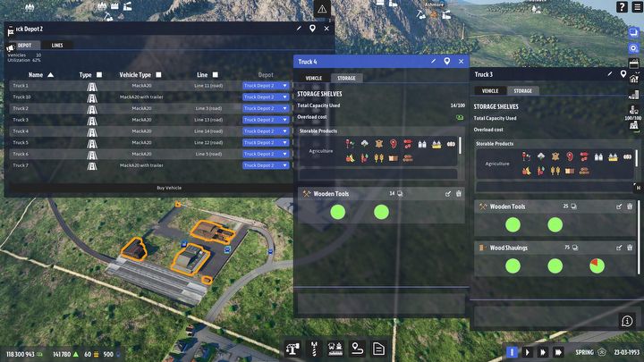Toggle the Type column checkbox
Screen dimensions: 644x362
pos(99,75)
